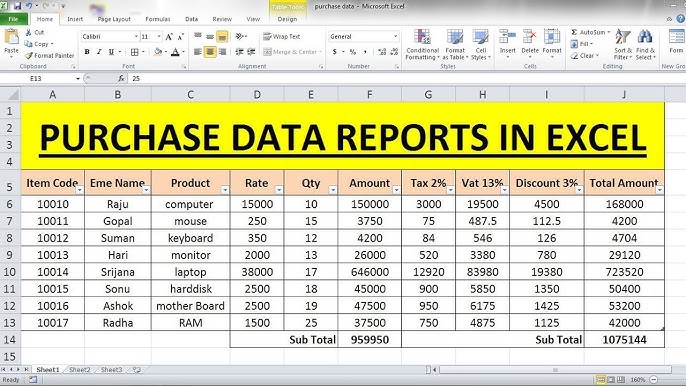Click the Merge & Center button

pos(292,52)
